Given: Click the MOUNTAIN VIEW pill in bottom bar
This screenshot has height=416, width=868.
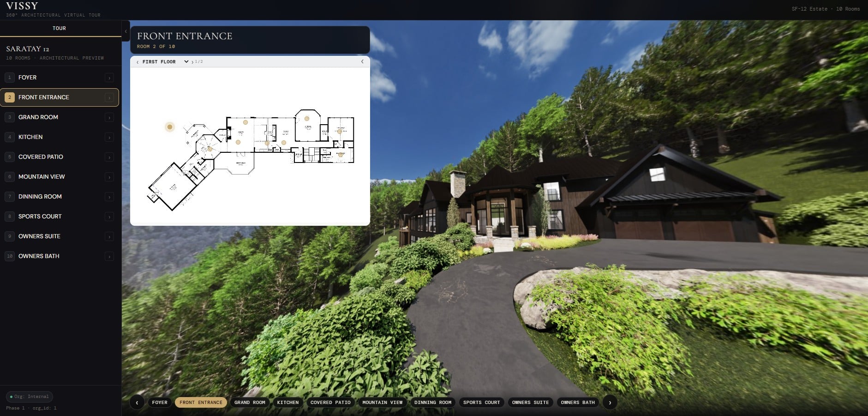Looking at the screenshot, I should [x=383, y=403].
